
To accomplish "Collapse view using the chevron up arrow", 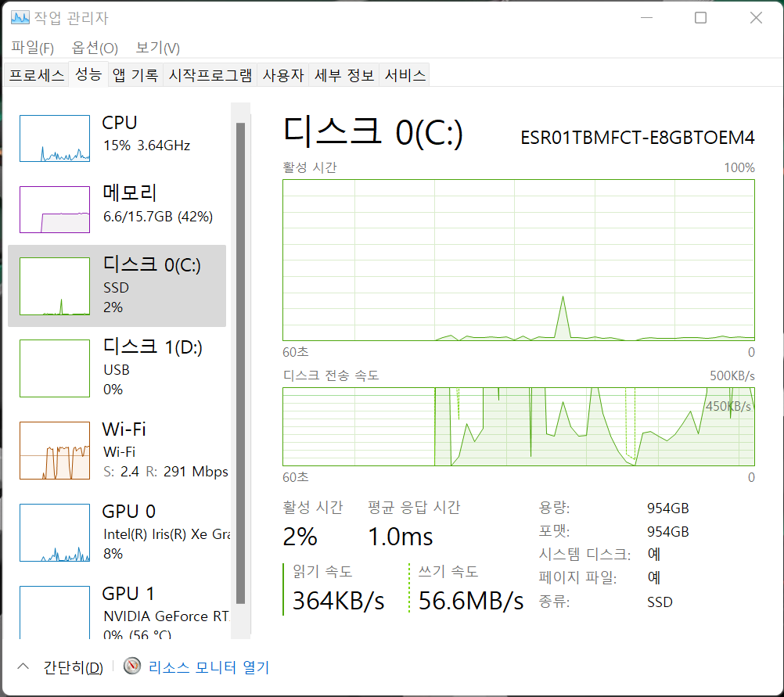I will [x=23, y=666].
